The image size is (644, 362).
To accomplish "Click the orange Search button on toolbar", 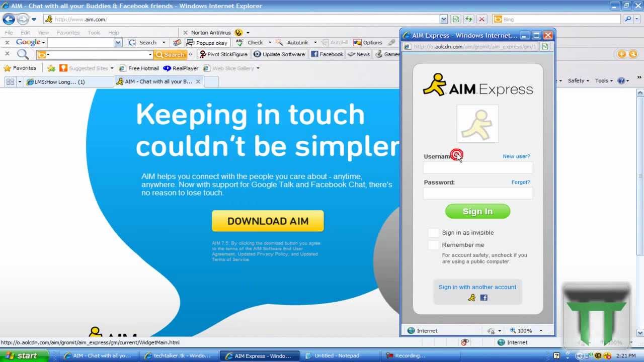I will (170, 54).
